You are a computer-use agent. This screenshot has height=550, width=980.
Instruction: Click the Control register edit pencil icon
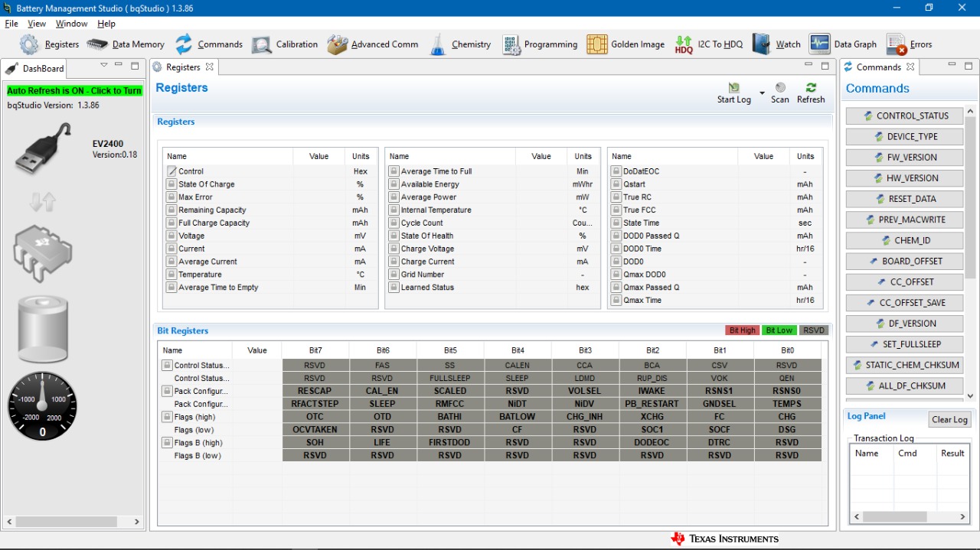click(171, 171)
